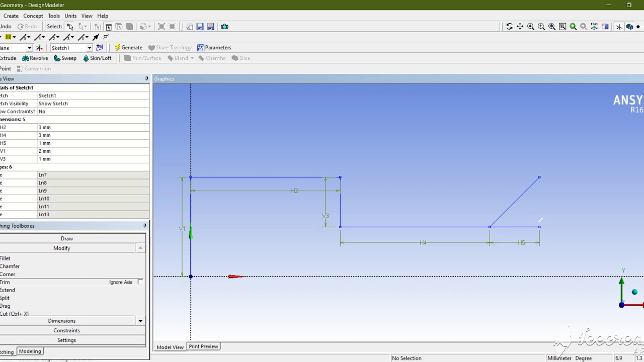Click the Save As icon
Image resolution: width=644 pixels, height=362 pixels.
tap(210, 27)
